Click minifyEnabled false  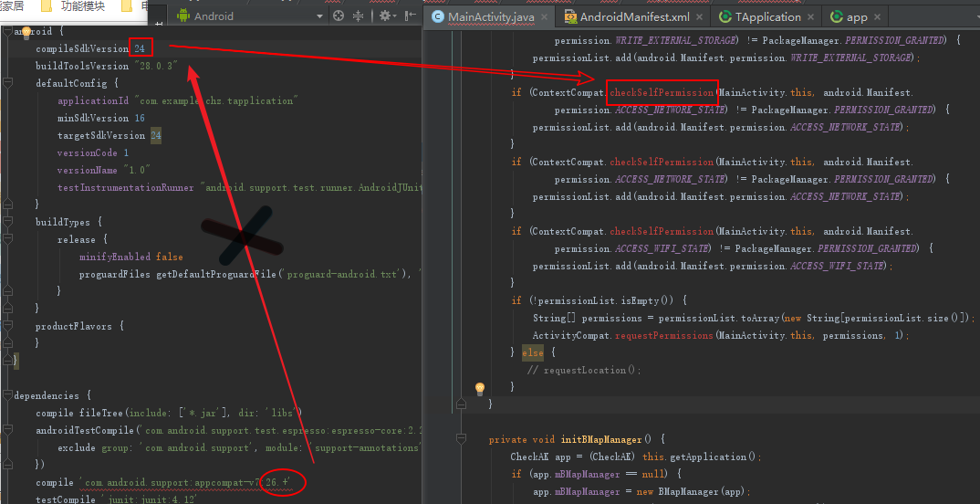click(x=131, y=257)
